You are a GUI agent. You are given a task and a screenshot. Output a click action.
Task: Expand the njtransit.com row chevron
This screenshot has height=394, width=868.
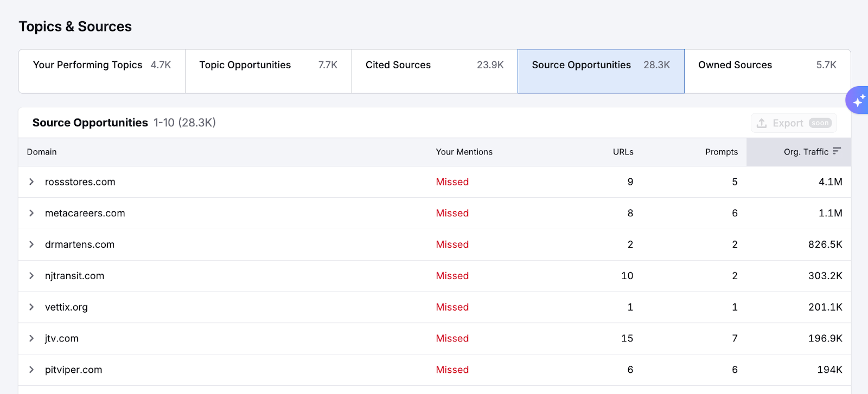point(31,276)
